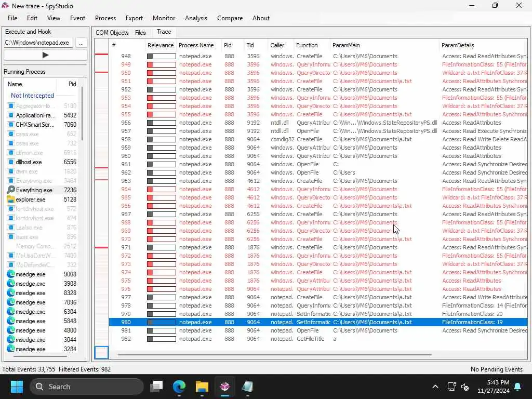Click the AggregatorHo... grayed process icon
Image resolution: width=532 pixels, height=399 pixels.
pyautogui.click(x=11, y=106)
